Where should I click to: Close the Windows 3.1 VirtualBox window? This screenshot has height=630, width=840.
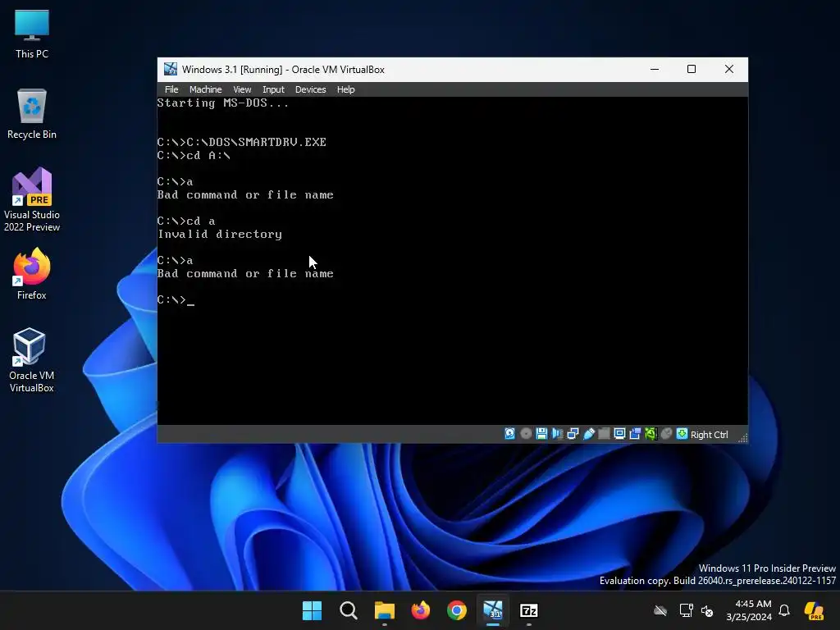coord(729,69)
